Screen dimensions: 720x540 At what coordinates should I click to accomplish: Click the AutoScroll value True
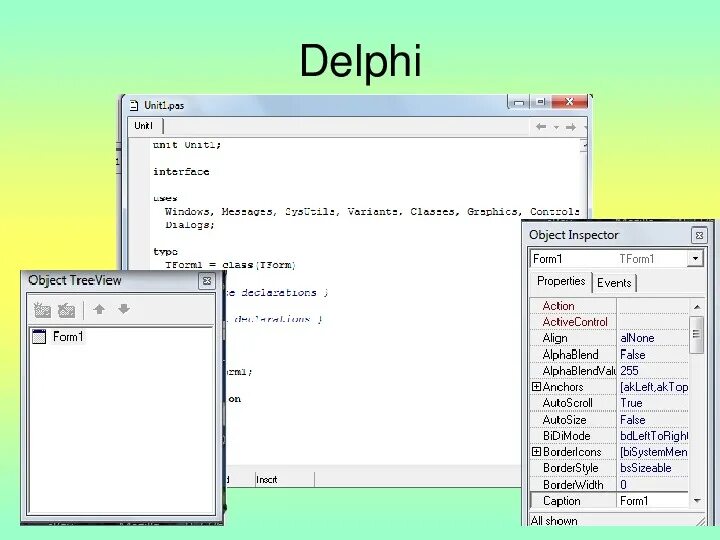631,403
